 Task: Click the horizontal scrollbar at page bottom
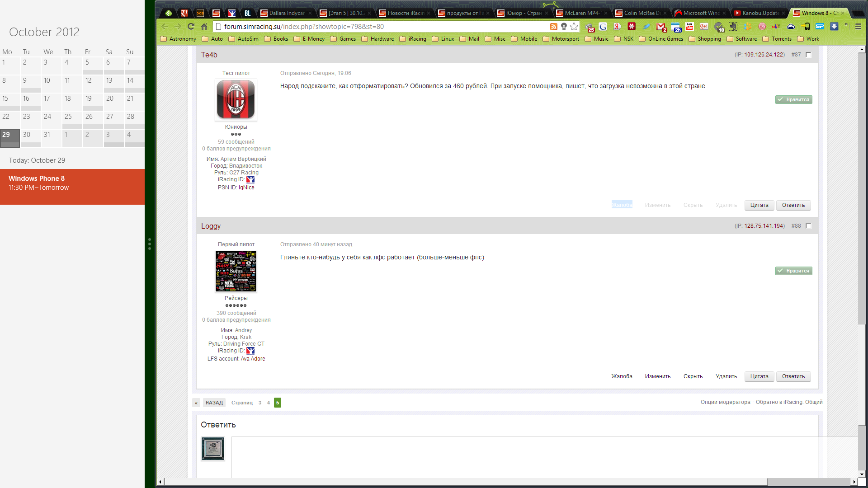point(466,482)
